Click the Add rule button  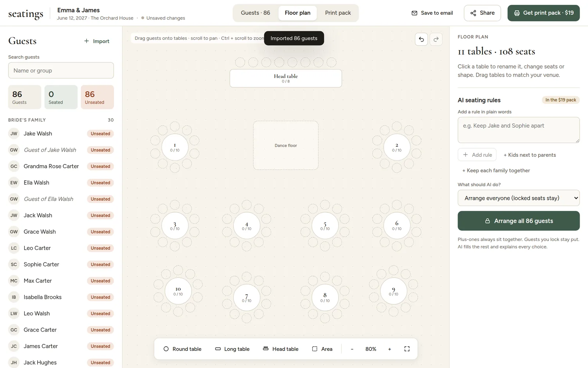click(x=477, y=155)
